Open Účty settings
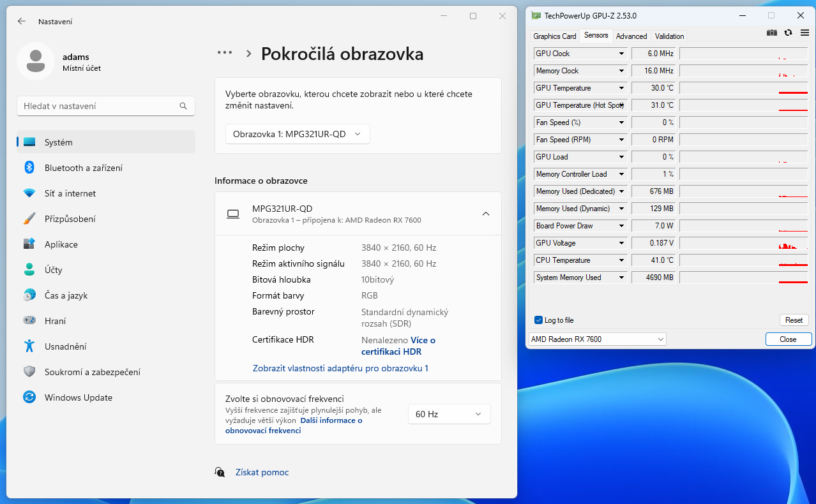This screenshot has height=504, width=816. [106, 270]
